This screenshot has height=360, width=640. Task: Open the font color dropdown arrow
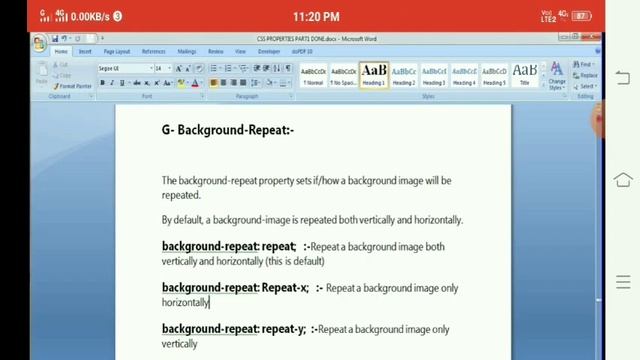click(201, 83)
